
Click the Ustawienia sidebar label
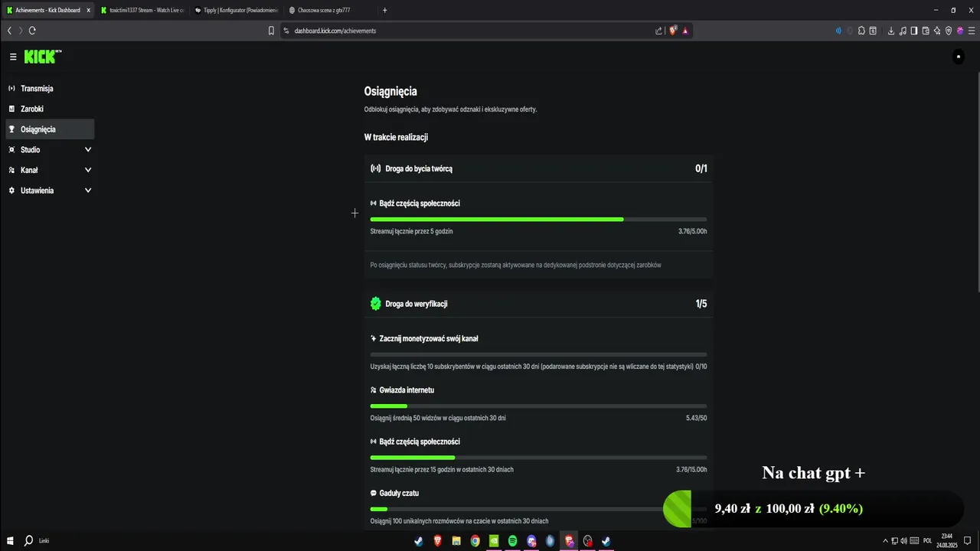tap(37, 191)
